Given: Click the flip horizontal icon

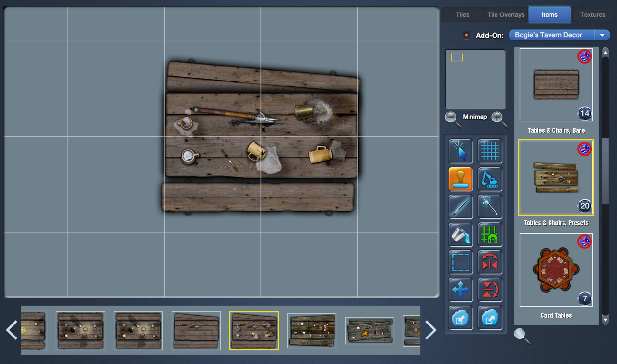Looking at the screenshot, I should (490, 262).
